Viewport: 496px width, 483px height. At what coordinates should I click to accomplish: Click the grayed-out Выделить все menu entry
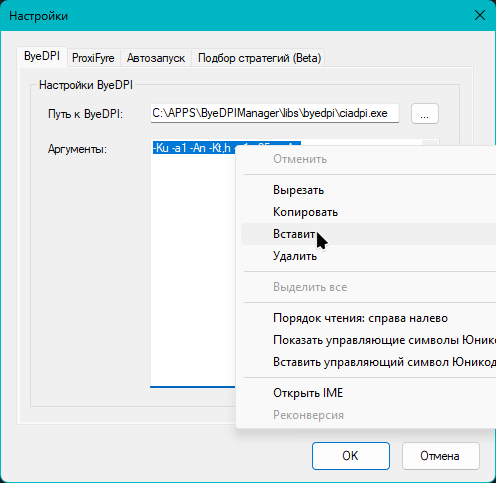click(368, 287)
